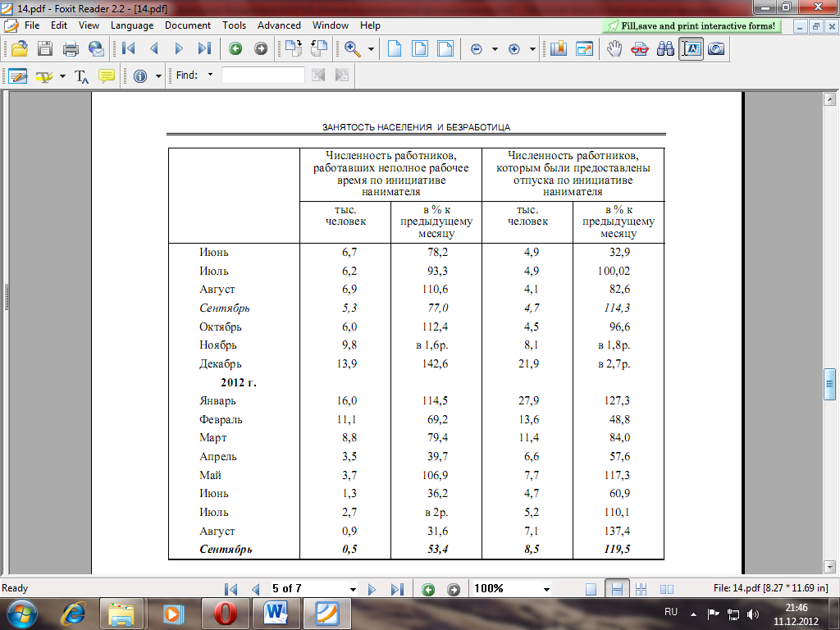Select the Typewriter notepad tool
The height and width of the screenshot is (630, 840).
click(17, 76)
